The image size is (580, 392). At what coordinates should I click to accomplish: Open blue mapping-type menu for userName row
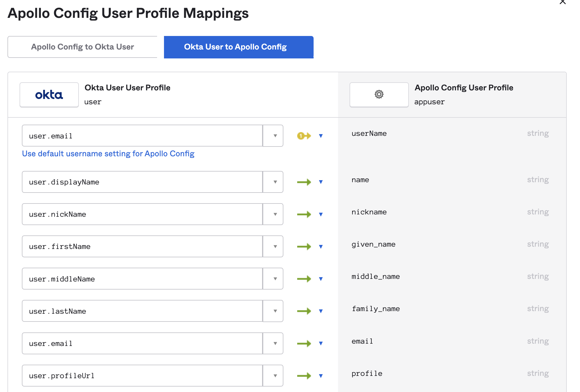321,136
